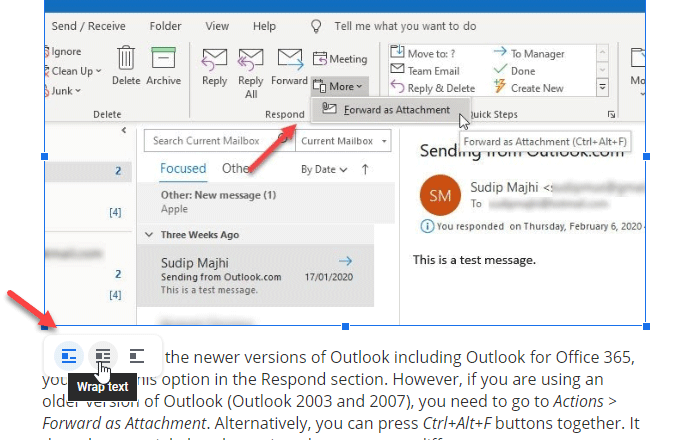Open the Quick Steps dialog launcher
700x440 pixels.
(611, 115)
